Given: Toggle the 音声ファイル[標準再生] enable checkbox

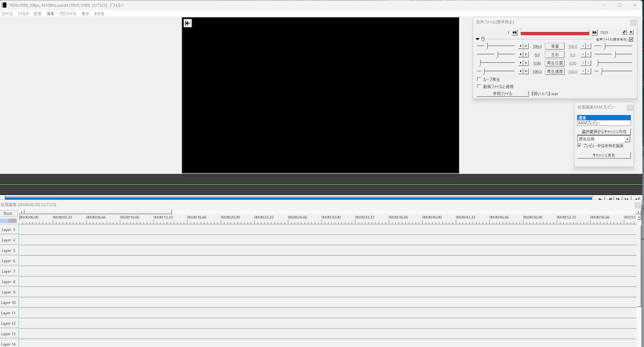Looking at the screenshot, I should [x=631, y=40].
